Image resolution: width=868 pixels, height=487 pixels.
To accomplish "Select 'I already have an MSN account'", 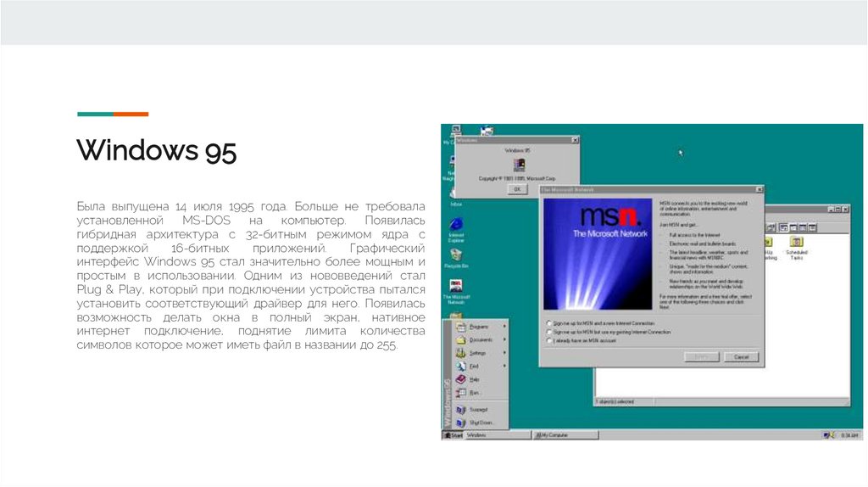I will coord(581,341).
